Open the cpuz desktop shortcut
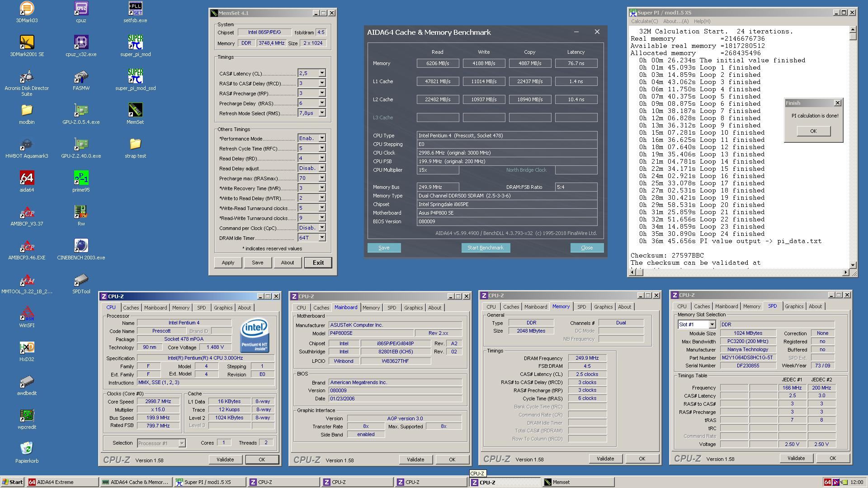Image resolution: width=868 pixels, height=488 pixels. click(x=81, y=12)
